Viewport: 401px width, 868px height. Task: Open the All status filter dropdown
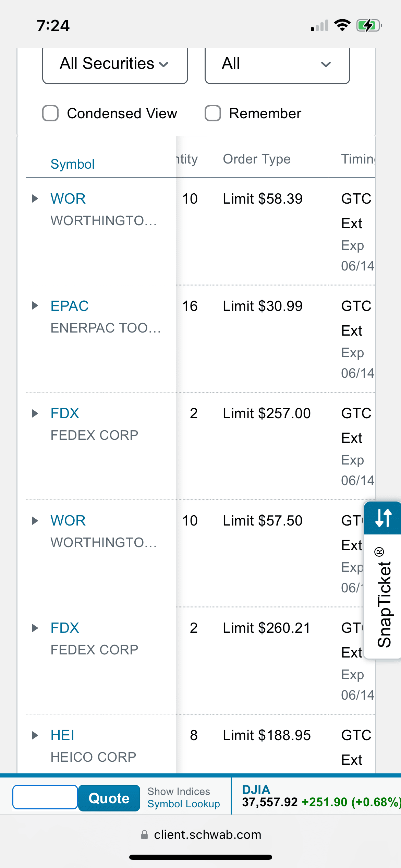pos(277,64)
